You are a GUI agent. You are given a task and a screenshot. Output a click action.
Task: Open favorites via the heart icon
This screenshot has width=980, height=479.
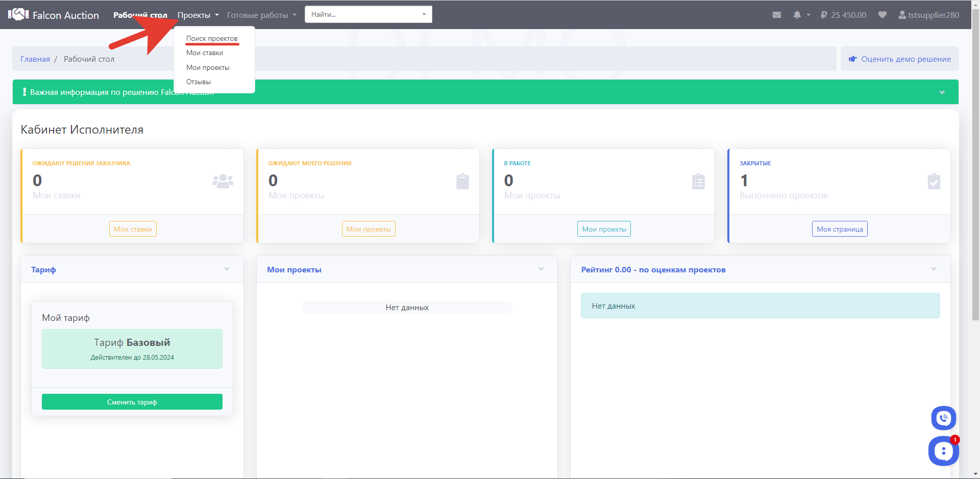(x=882, y=15)
